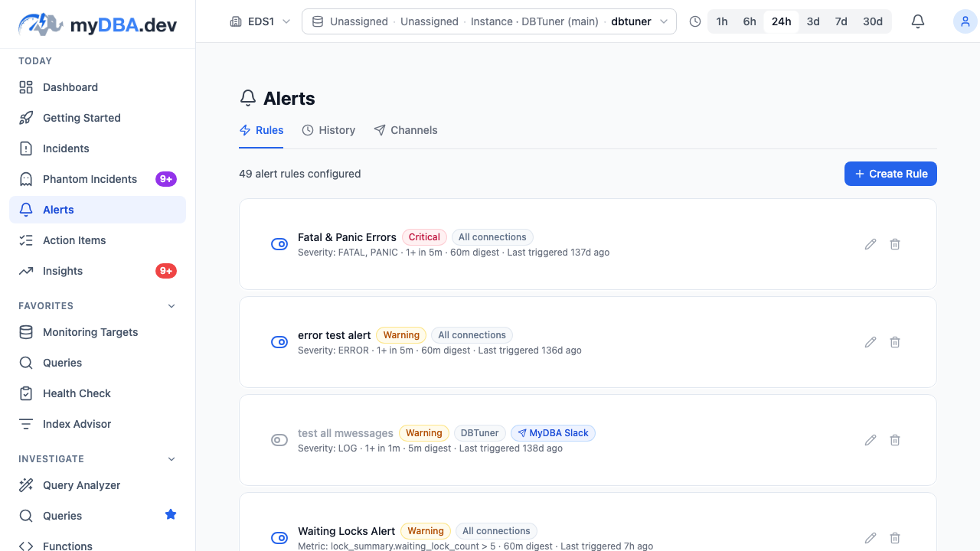The width and height of the screenshot is (980, 551).
Task: Select the 3d time range
Action: (813, 21)
